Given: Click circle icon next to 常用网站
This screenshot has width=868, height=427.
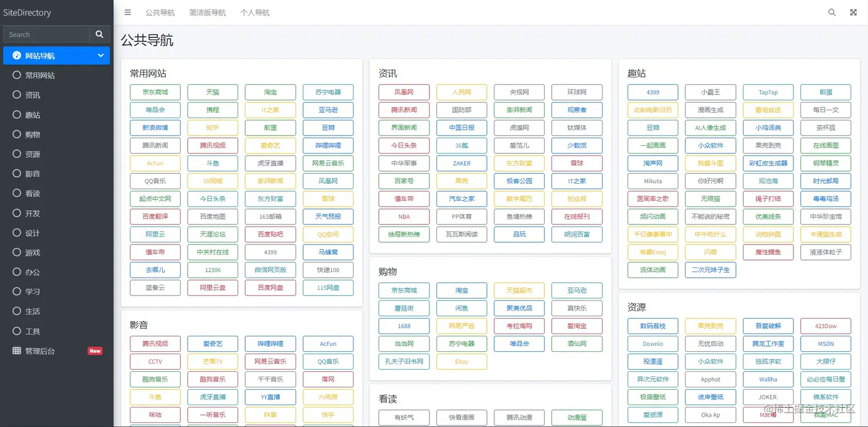Looking at the screenshot, I should tap(17, 75).
